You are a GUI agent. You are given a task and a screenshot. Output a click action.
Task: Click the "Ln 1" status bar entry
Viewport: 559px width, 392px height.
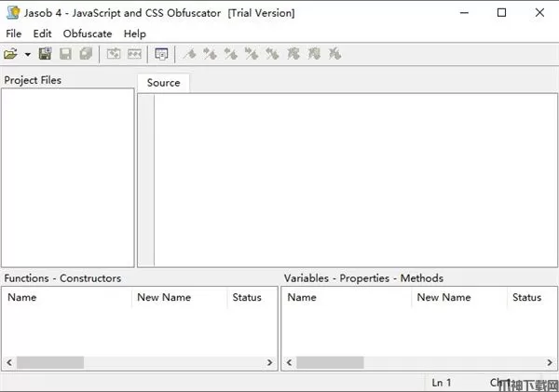pyautogui.click(x=442, y=383)
